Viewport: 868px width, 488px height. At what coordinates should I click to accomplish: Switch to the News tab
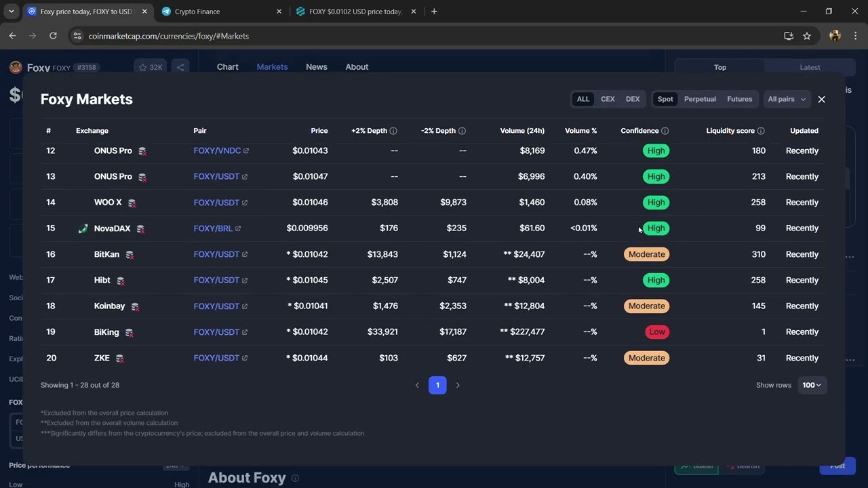pos(317,67)
